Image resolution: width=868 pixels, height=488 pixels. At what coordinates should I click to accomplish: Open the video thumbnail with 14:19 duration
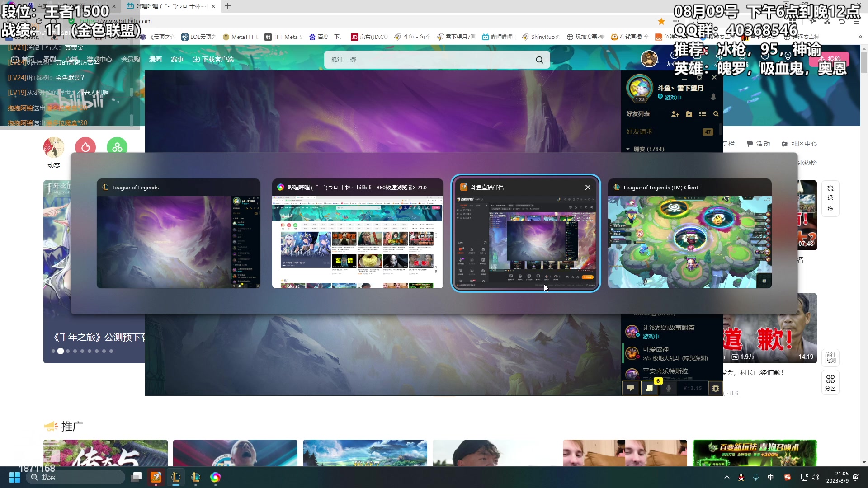pyautogui.click(x=770, y=328)
